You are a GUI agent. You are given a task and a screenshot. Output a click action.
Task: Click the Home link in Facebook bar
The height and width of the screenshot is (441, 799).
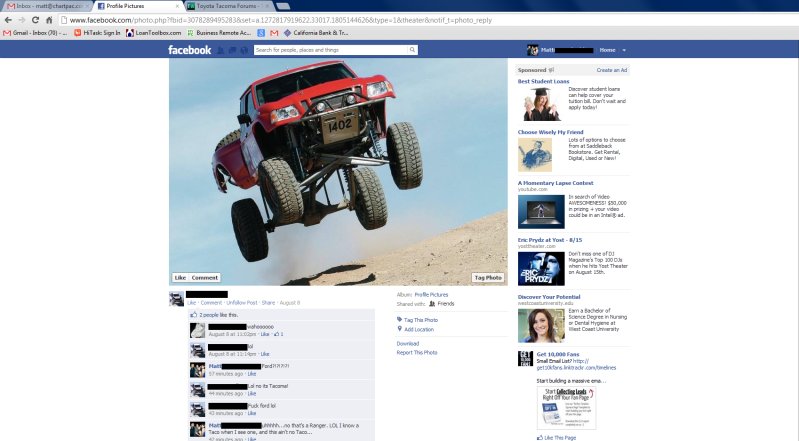point(607,50)
